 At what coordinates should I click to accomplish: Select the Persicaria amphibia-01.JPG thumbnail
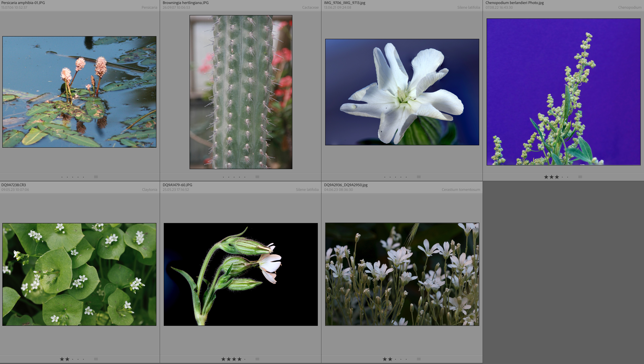(79, 92)
